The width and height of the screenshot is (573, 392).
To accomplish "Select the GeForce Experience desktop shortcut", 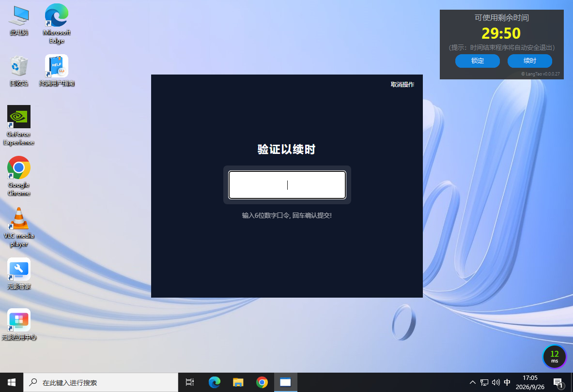I will [x=18, y=125].
